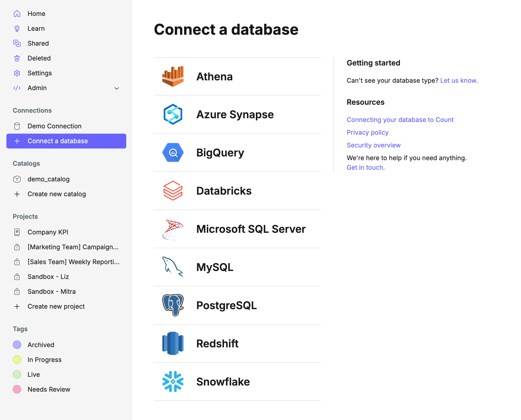Select the PostgreSQL elephant icon
Viewport: 521px width, 420px height.
point(173,305)
